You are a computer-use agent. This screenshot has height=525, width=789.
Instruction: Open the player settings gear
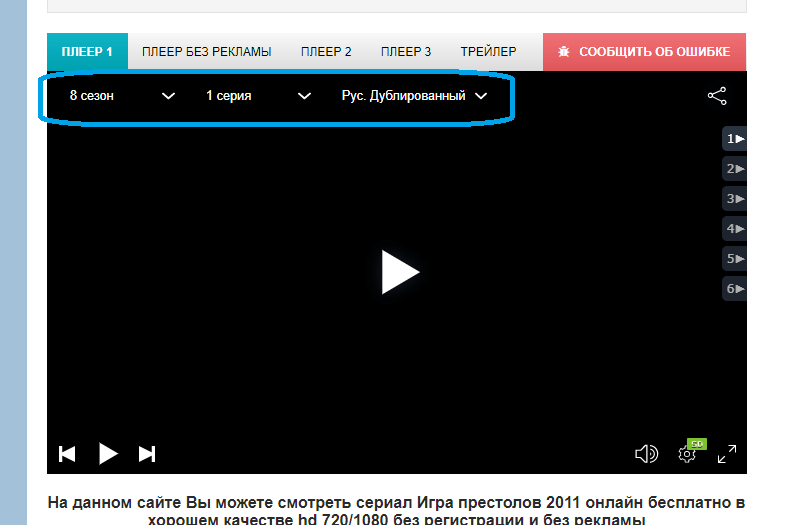tap(687, 454)
